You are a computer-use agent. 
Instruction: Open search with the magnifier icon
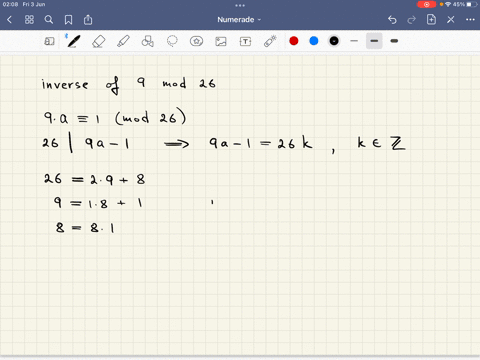(x=49, y=20)
